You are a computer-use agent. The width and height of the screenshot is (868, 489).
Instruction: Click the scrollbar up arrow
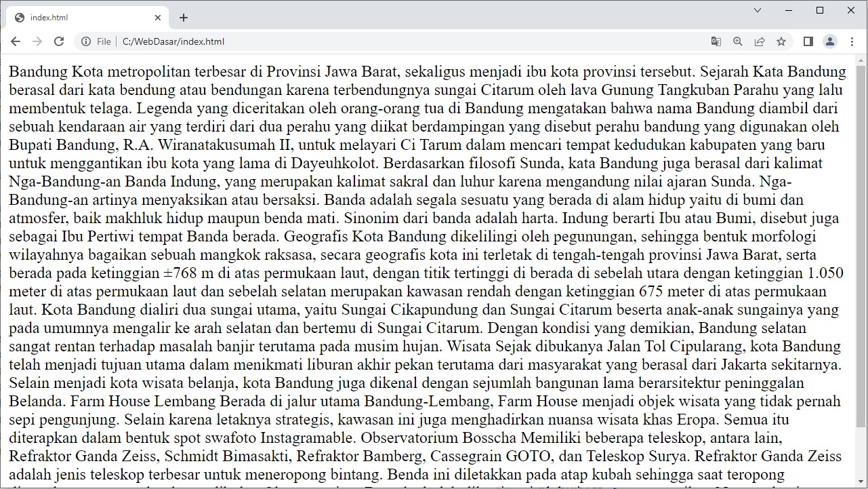coord(861,60)
